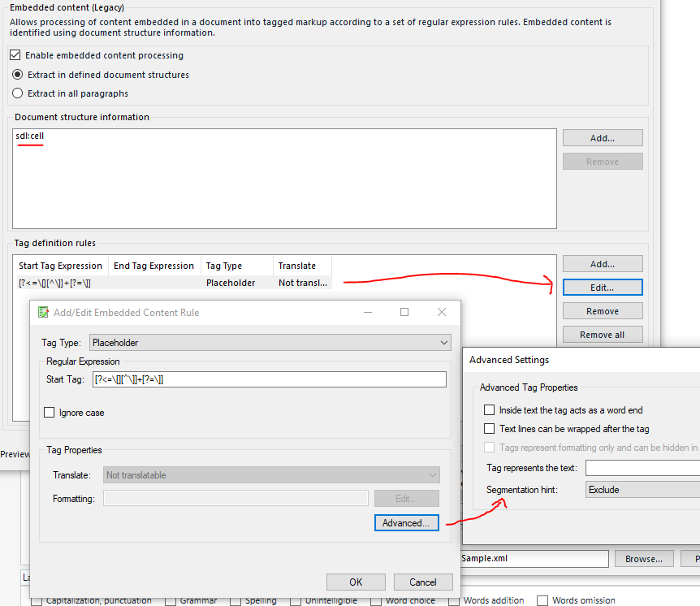Choose Extract in defined document structures

point(18,75)
